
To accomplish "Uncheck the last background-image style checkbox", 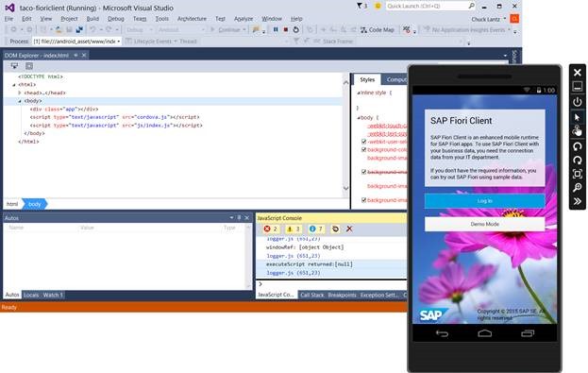I will [363, 200].
